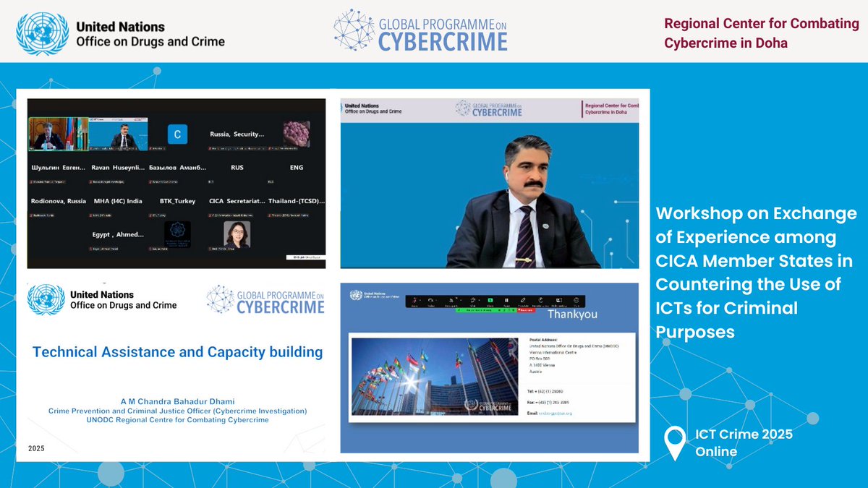868x488 pixels.
Task: Click the green Share screen icon
Action: [490, 300]
